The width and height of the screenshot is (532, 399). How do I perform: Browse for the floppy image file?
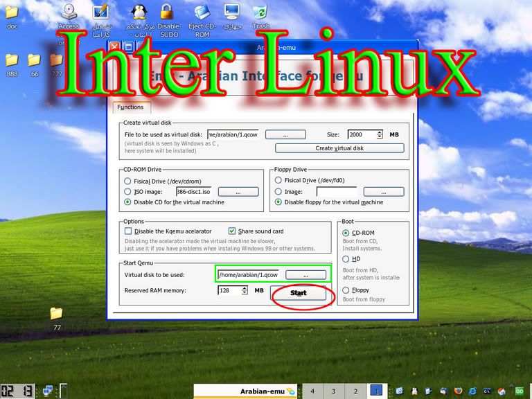click(x=384, y=192)
